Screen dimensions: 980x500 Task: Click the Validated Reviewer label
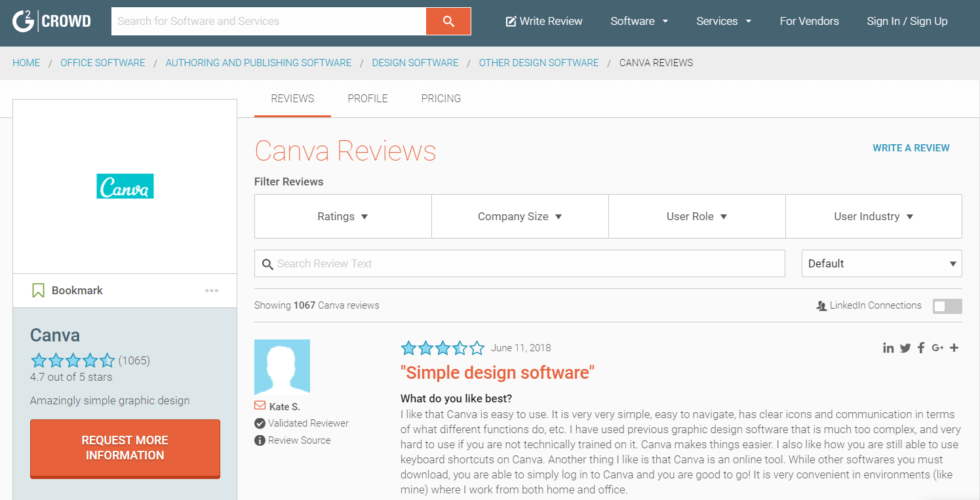(x=309, y=423)
